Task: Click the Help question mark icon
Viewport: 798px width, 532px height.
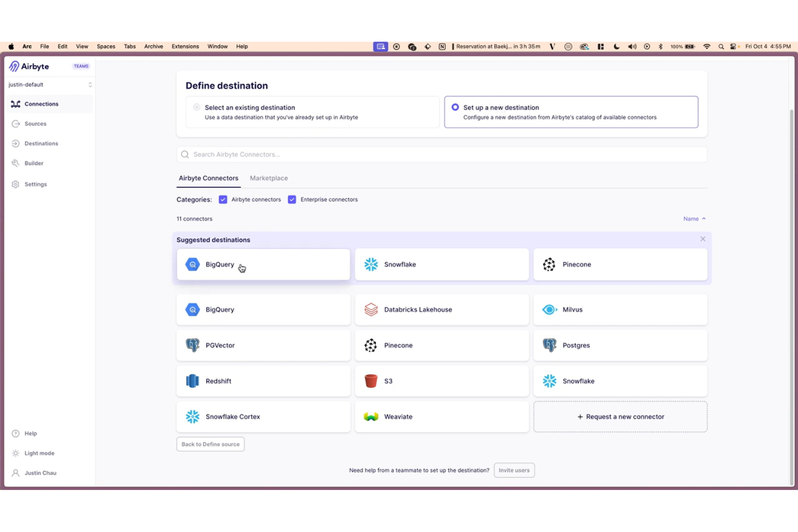Action: tap(16, 433)
